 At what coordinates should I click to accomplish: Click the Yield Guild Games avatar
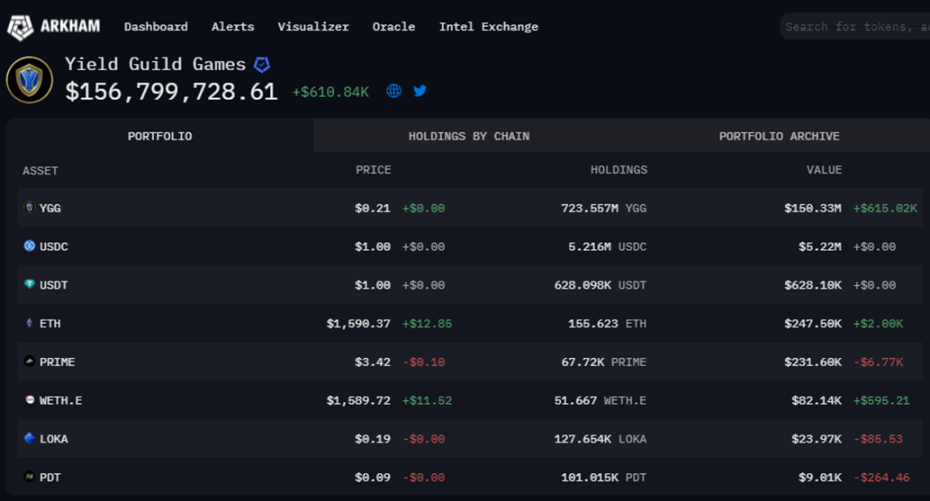click(x=30, y=80)
